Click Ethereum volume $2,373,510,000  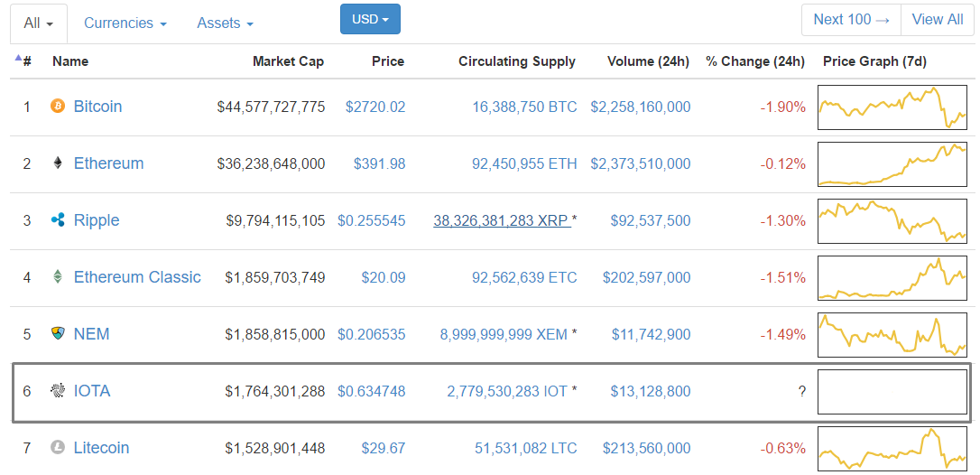[641, 164]
